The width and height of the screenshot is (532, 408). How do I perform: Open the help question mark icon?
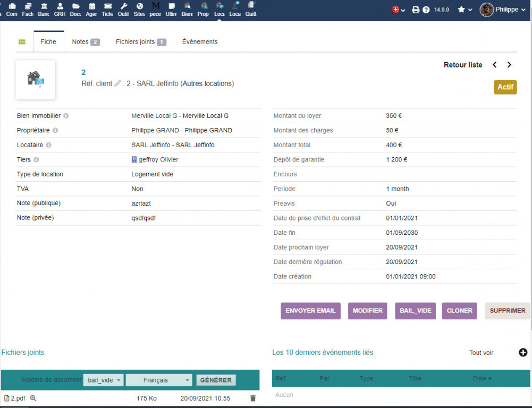pos(426,10)
